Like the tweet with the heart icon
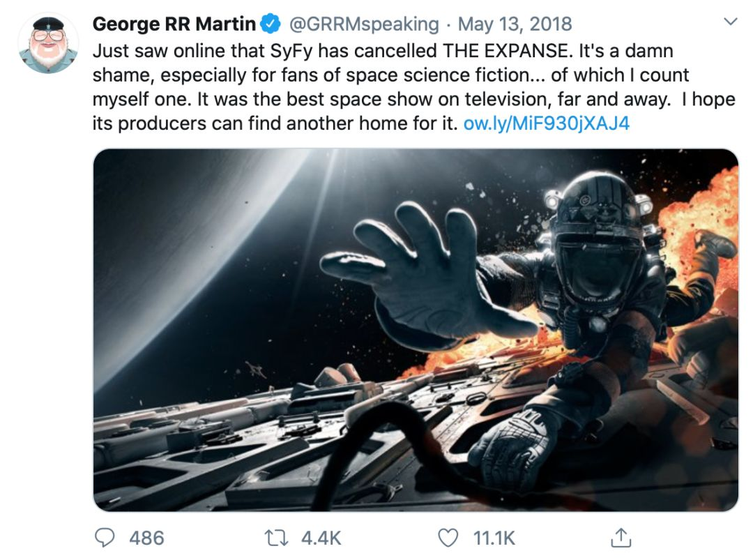 coord(450,538)
